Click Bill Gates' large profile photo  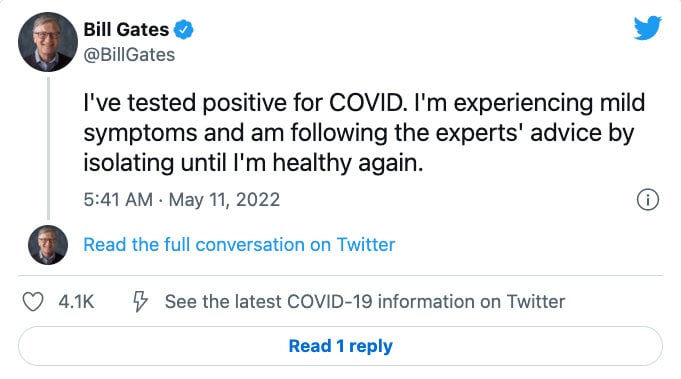(48, 42)
